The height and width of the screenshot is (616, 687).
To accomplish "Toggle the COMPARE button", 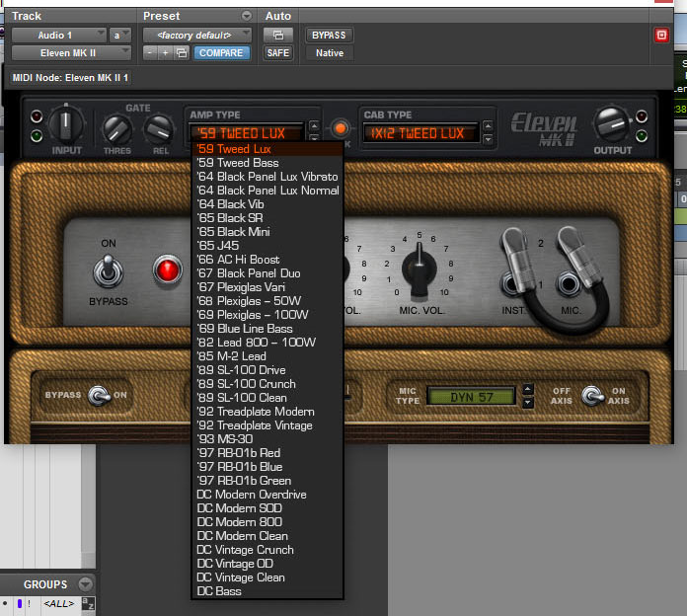I will 222,53.
